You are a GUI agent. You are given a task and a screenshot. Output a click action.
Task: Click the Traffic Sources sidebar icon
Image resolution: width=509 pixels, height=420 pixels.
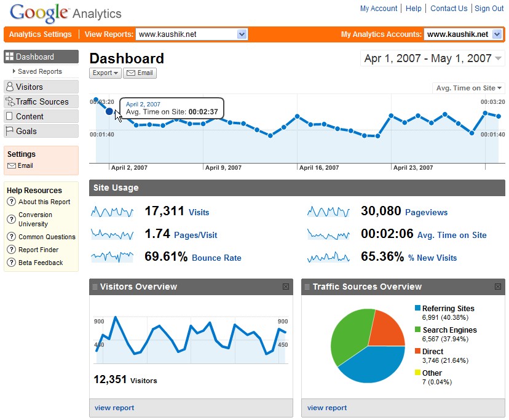click(10, 102)
